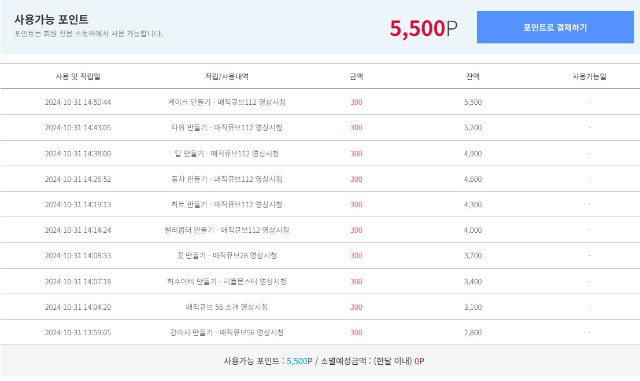Click the 300 amount in the 타워 만들기 row
The image size is (640, 381).
pos(356,127)
